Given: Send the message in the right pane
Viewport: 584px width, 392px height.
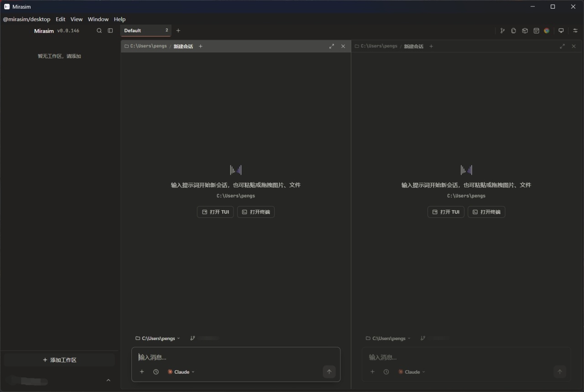Looking at the screenshot, I should (x=559, y=371).
